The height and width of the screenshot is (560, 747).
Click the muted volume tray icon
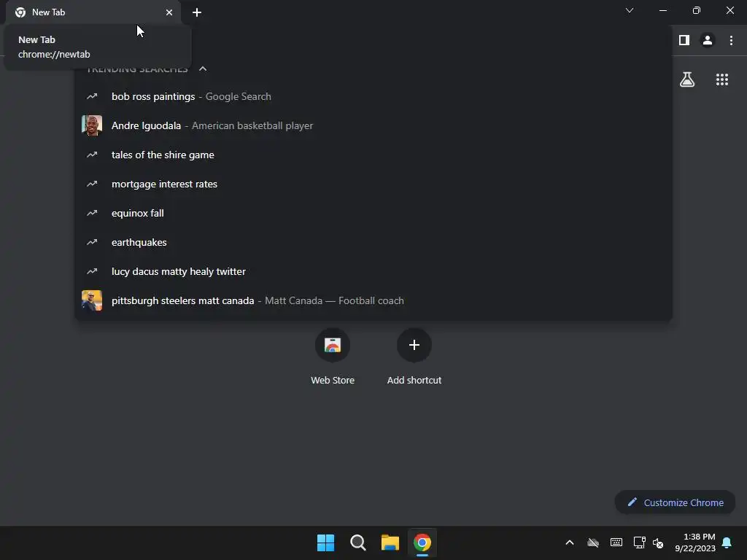658,542
